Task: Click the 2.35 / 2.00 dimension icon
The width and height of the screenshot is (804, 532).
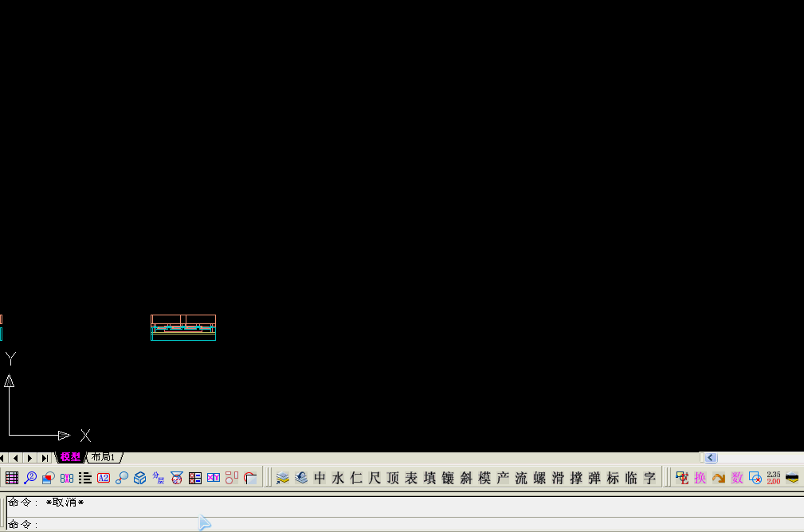Action: [774, 478]
